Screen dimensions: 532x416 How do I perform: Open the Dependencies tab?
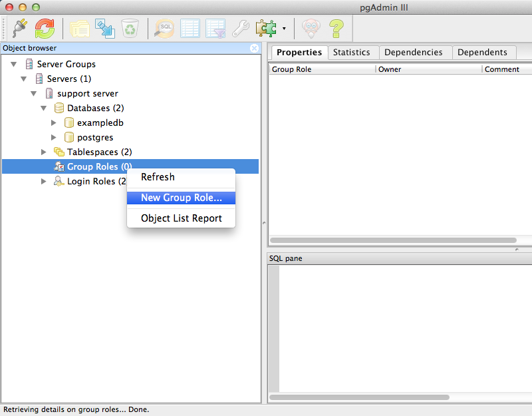[x=415, y=53]
